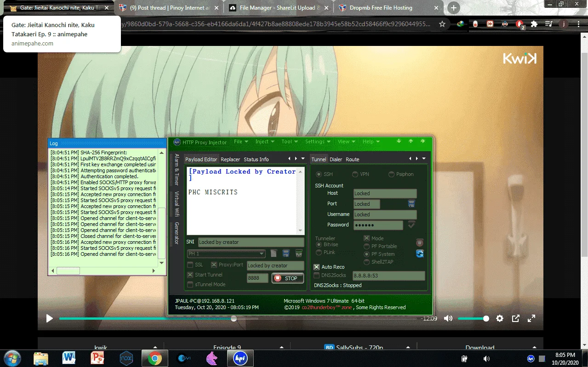Click the video progress bar handle
Viewport: 588px width, 367px height.
[x=234, y=318]
